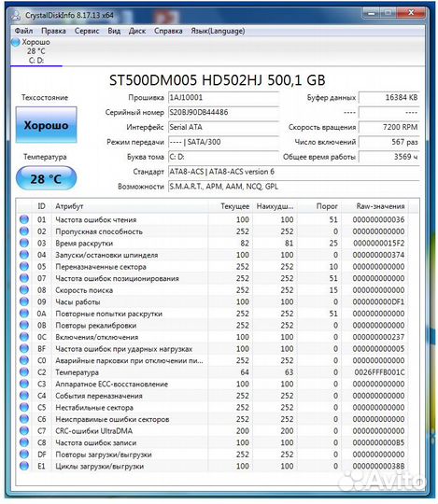
Task: Open the Диск menu
Action: [137, 31]
